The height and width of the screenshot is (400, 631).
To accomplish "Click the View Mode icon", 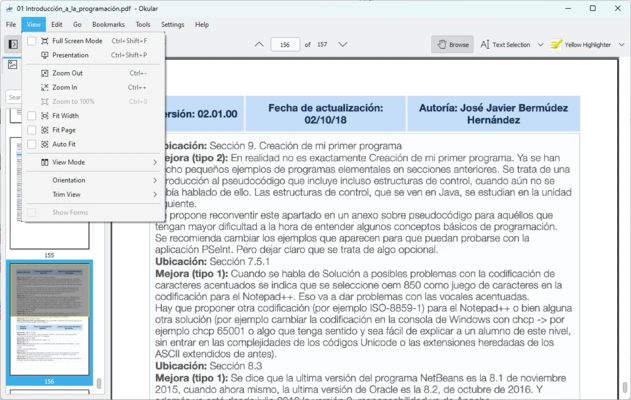I will pyautogui.click(x=45, y=162).
